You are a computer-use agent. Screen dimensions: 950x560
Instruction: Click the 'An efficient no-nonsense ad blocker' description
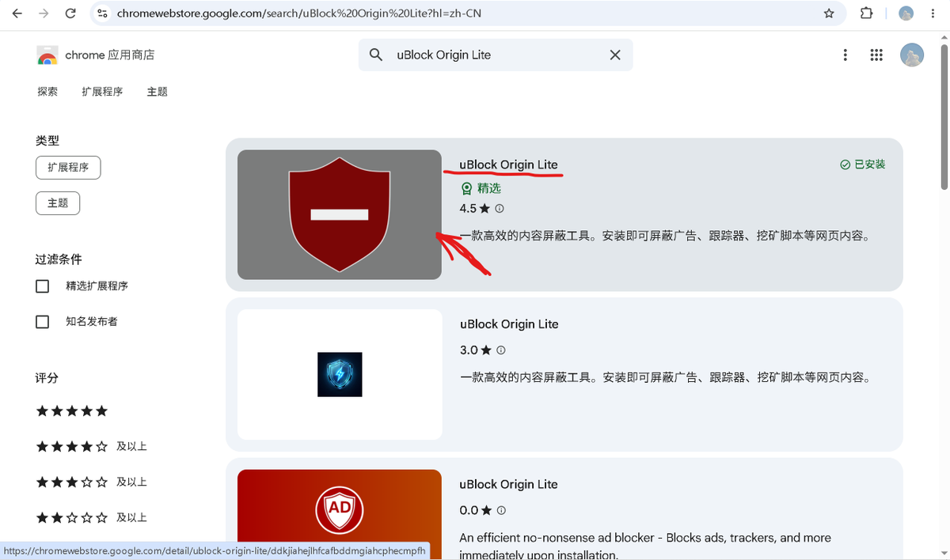click(x=644, y=545)
